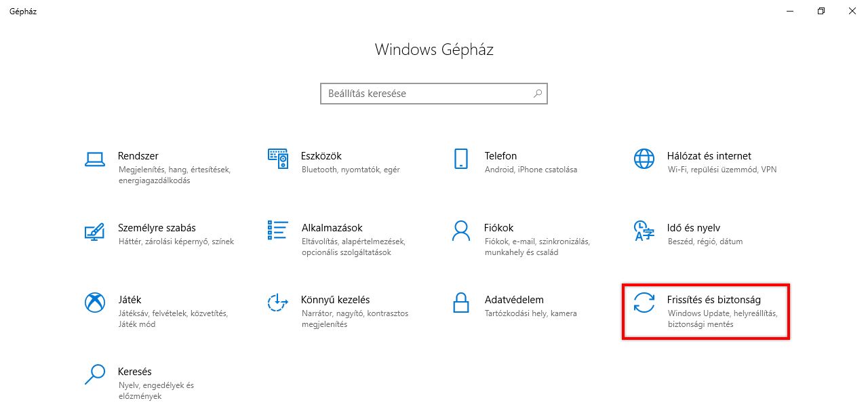Click the Rendszer laptop icon

tap(94, 159)
